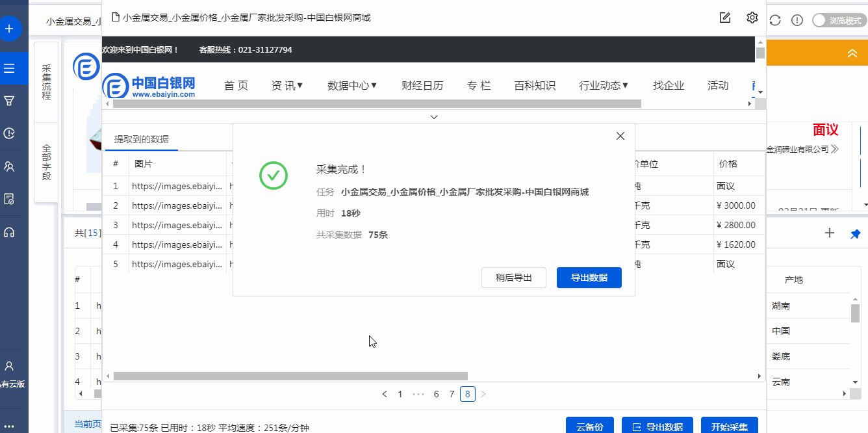868x433 pixels.
Task: Click 稍后导出 in the dialog
Action: pos(514,278)
